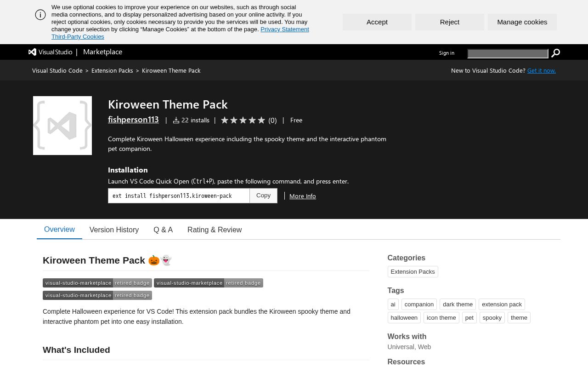Click the installs download icon
This screenshot has height=368, width=588.
[176, 120]
